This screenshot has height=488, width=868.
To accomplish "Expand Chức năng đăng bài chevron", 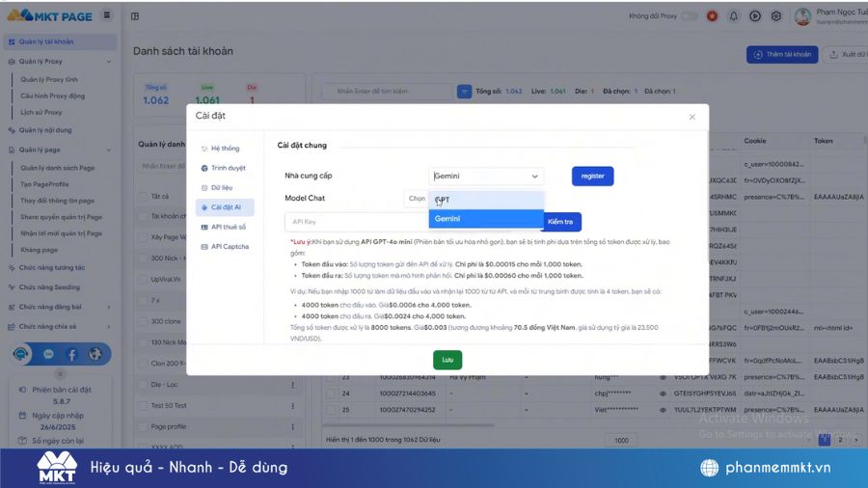I will (108, 307).
